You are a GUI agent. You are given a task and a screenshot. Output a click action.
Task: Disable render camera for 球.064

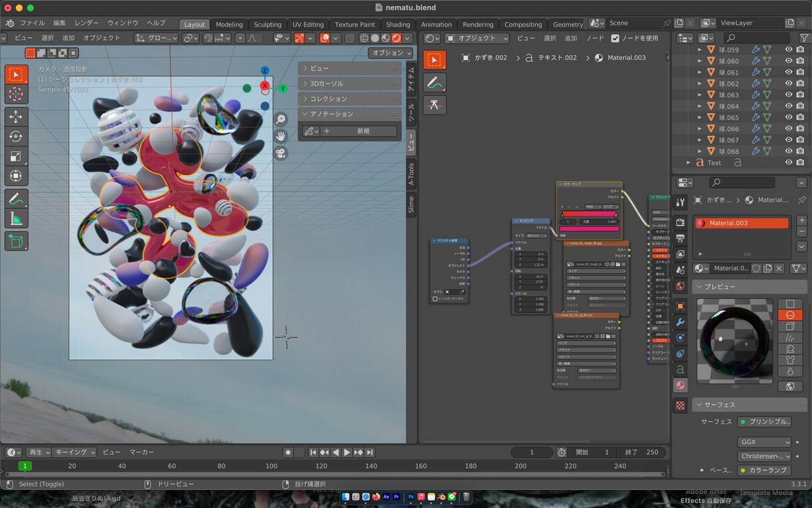point(800,106)
